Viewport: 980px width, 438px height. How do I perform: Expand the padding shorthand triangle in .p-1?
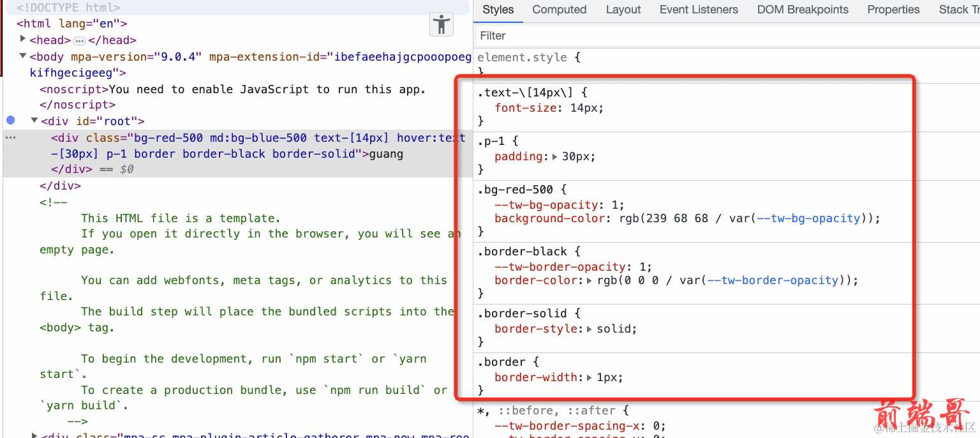pyautogui.click(x=554, y=157)
